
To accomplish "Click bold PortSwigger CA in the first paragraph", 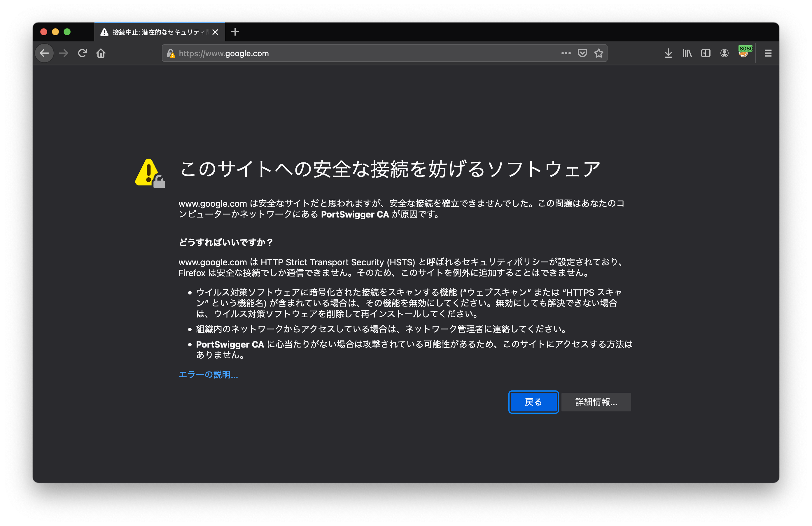I will (x=355, y=214).
